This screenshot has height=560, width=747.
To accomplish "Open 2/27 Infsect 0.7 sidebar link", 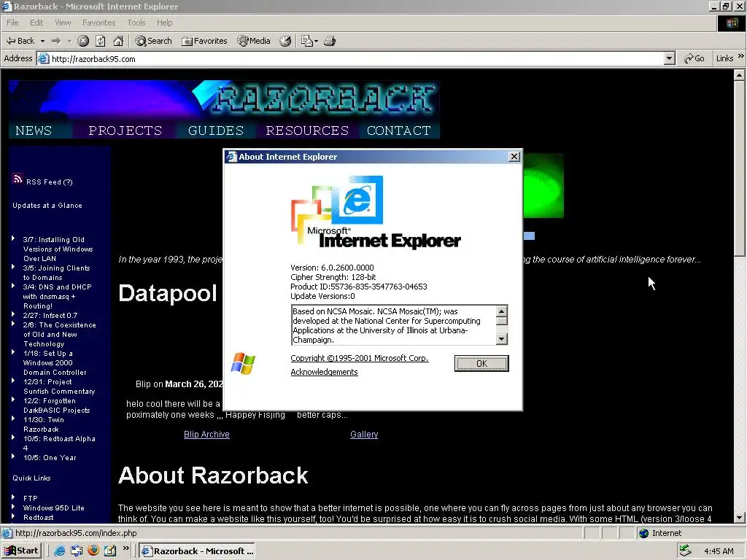I will point(50,315).
